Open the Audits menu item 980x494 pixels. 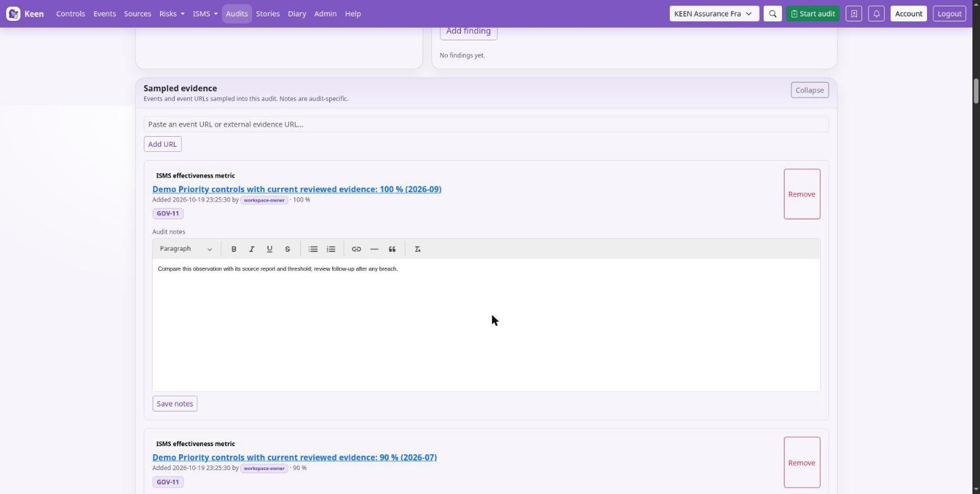tap(237, 13)
